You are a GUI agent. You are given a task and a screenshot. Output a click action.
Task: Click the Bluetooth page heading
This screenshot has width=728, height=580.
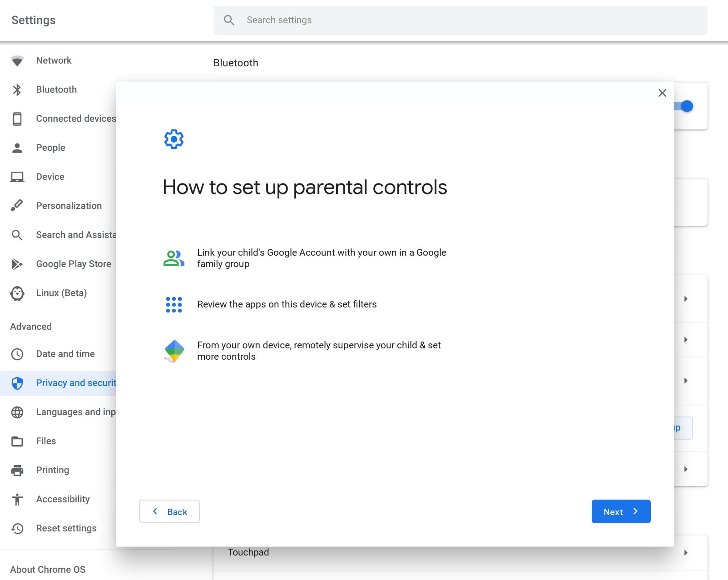tap(236, 63)
